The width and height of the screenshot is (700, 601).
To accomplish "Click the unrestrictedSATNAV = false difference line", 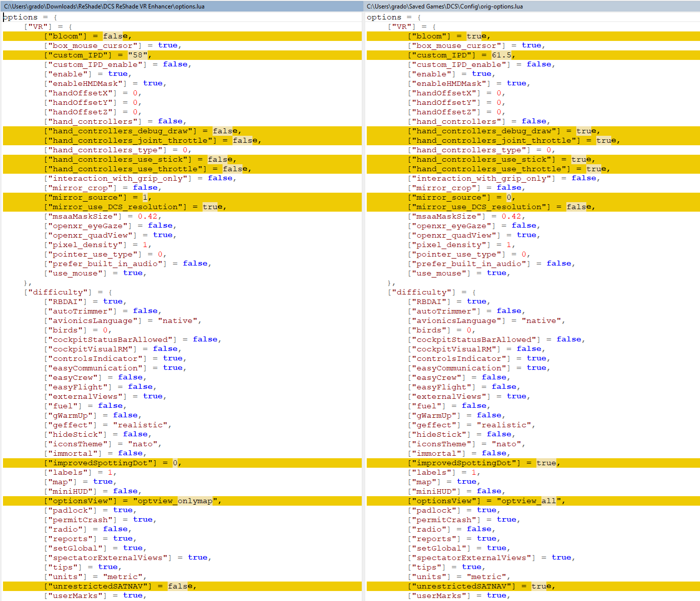I will click(x=182, y=586).
